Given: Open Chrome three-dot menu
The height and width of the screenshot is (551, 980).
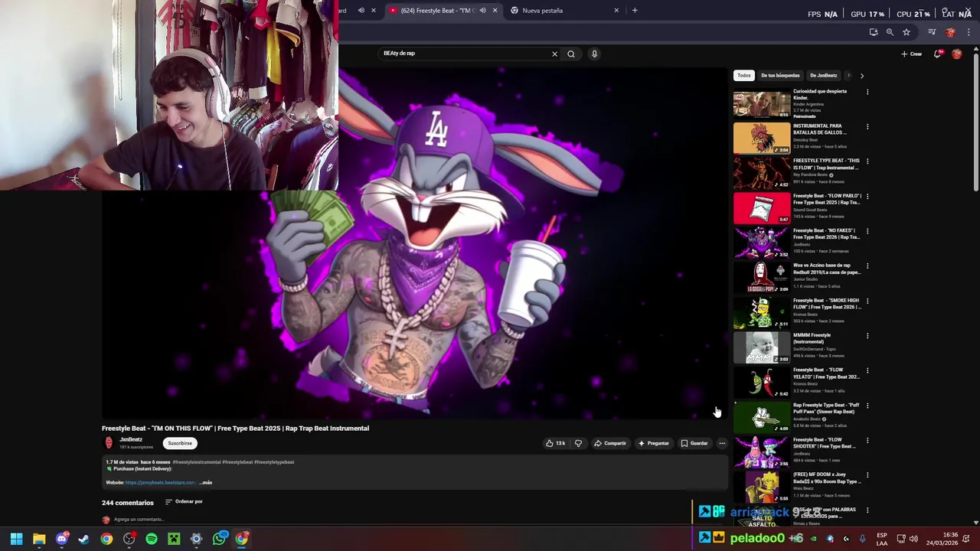Looking at the screenshot, I should tap(969, 32).
